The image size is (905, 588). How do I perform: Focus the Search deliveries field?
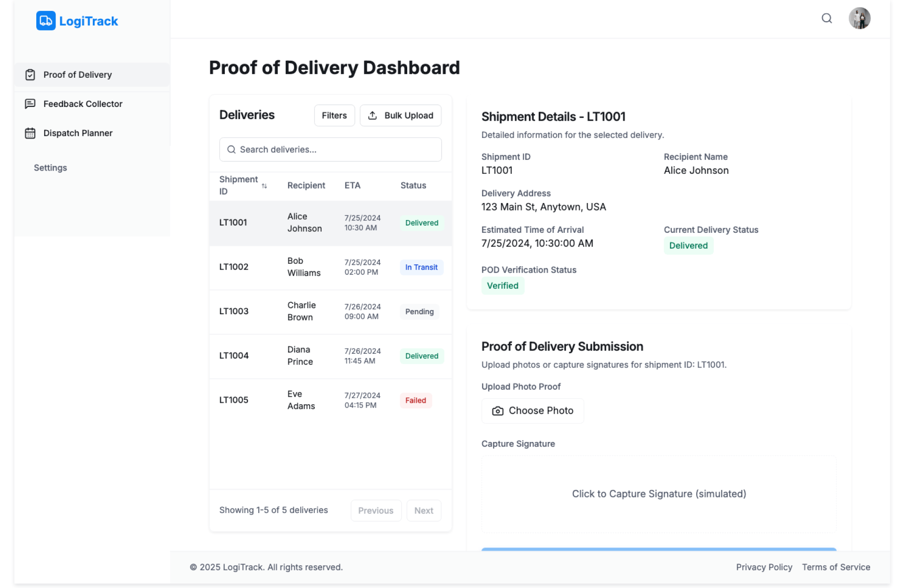pos(330,149)
